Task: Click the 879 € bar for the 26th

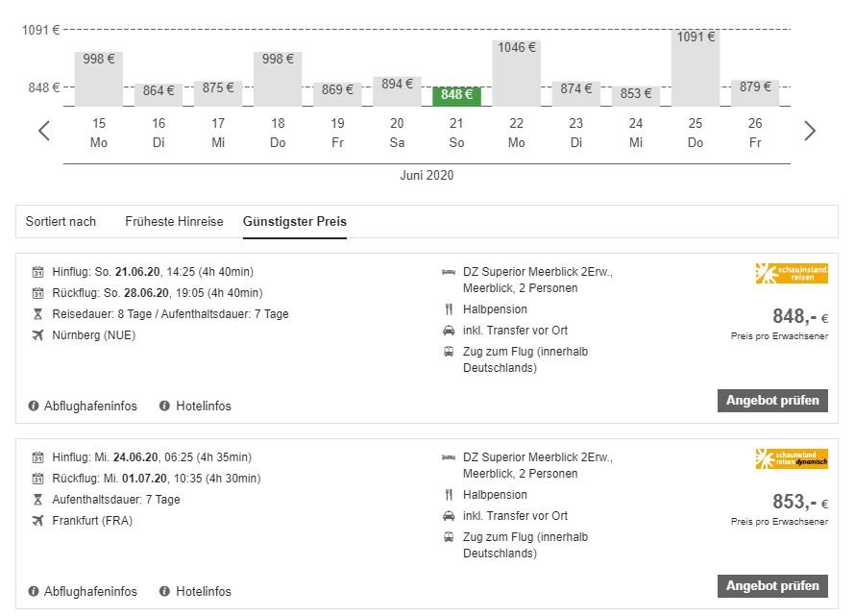Action: click(755, 92)
